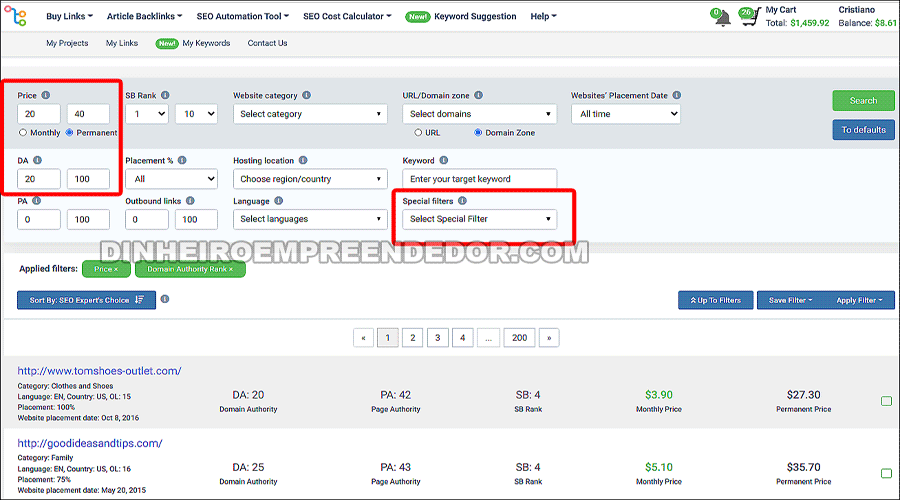Expand the Website category dropdown

(310, 114)
